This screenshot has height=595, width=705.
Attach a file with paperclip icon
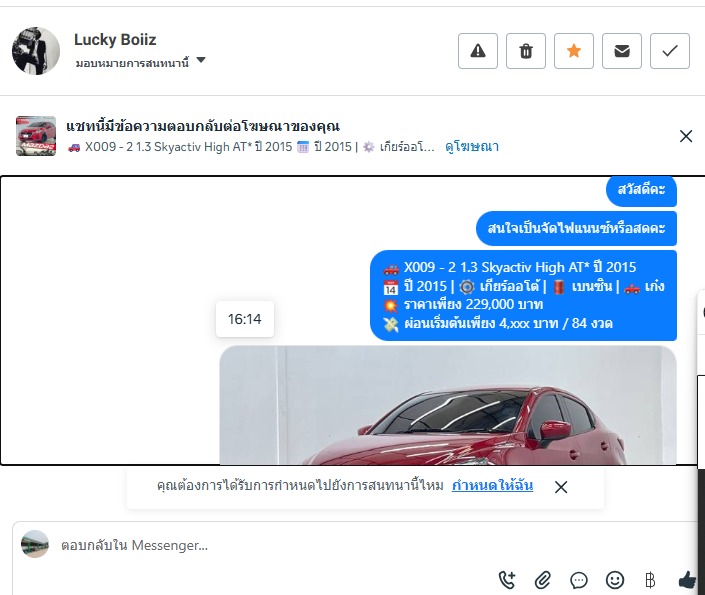click(543, 580)
